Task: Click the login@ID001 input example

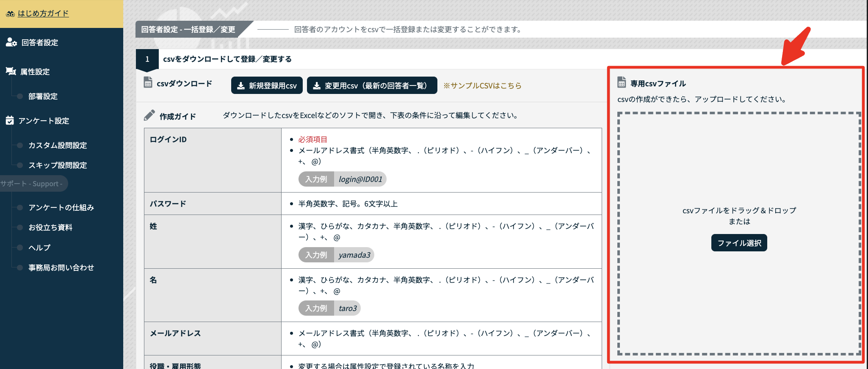Action: pyautogui.click(x=360, y=179)
